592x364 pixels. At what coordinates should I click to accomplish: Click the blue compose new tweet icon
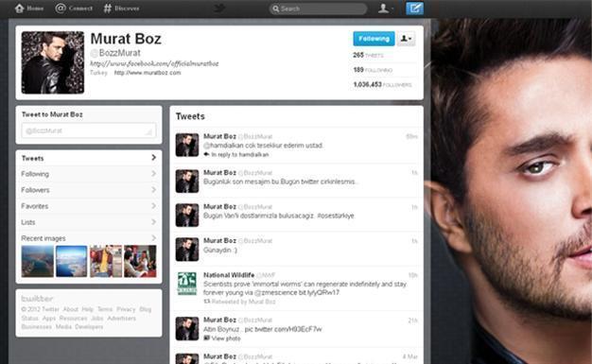(x=414, y=9)
